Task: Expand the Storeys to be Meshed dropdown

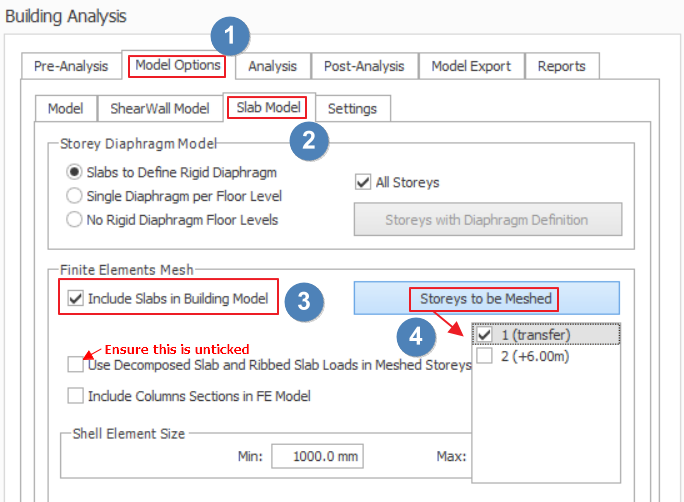Action: coord(486,298)
